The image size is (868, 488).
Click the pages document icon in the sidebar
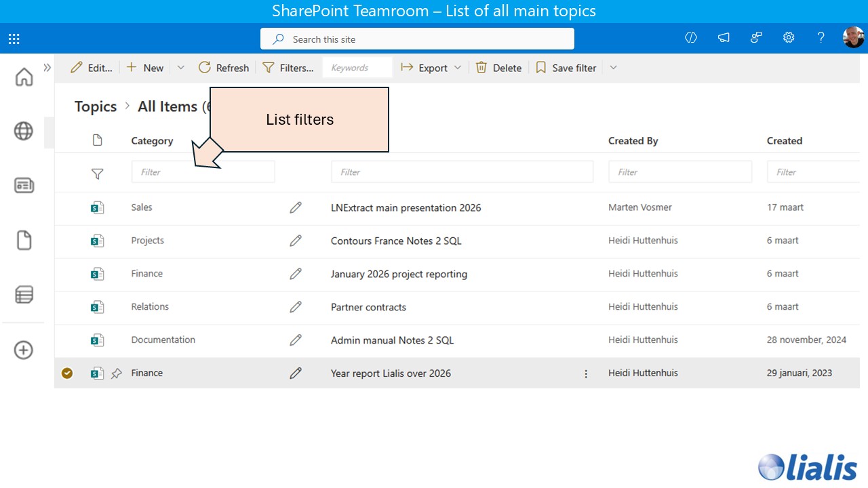tap(24, 239)
